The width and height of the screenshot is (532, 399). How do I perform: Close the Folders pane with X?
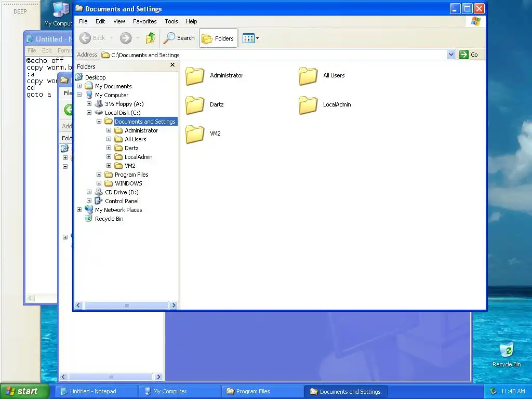(x=172, y=65)
